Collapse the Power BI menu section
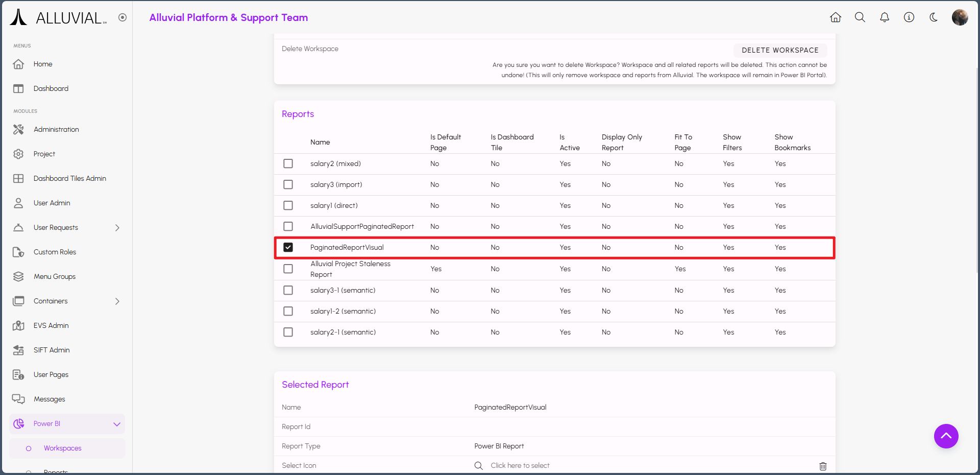Viewport: 980px width, 475px height. (117, 424)
